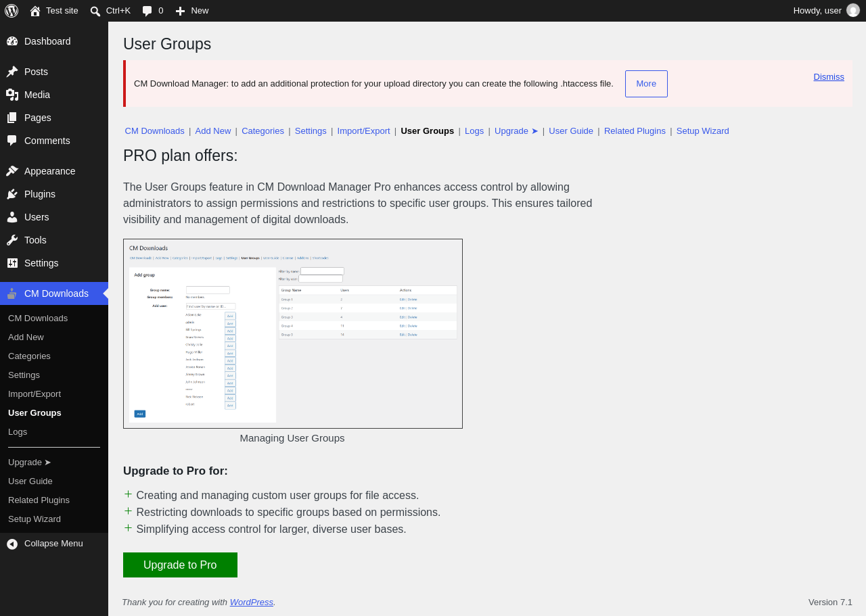Open Users menu item
866x616 pixels.
(54, 217)
